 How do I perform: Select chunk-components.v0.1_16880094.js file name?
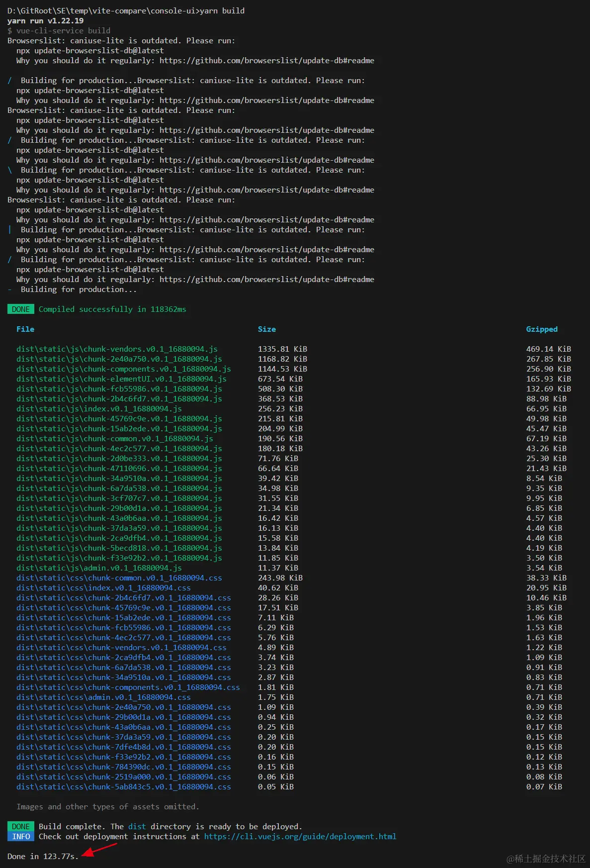pyautogui.click(x=124, y=369)
